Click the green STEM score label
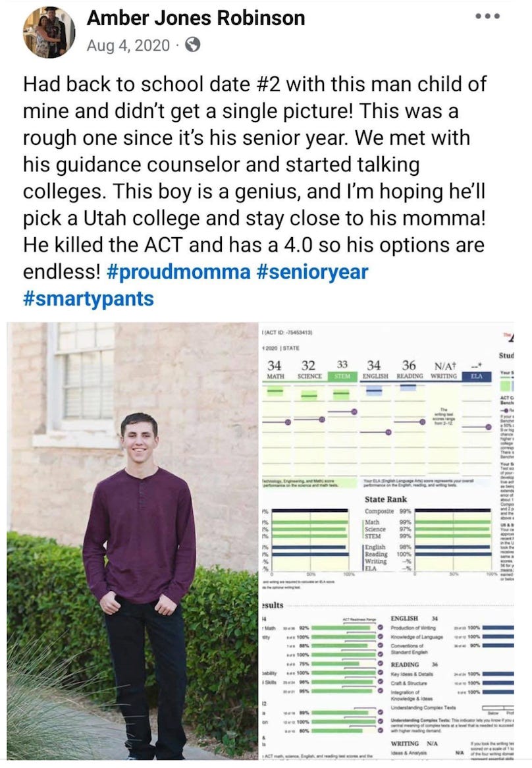532x768 pixels. pyautogui.click(x=342, y=376)
